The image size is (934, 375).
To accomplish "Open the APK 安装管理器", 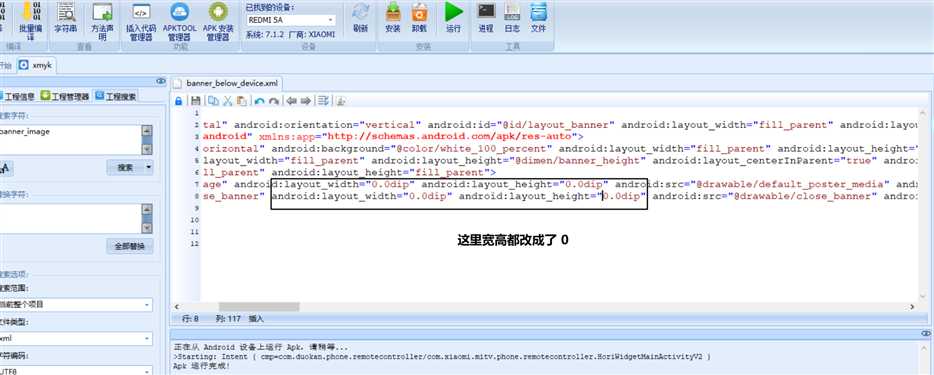I will [x=218, y=21].
